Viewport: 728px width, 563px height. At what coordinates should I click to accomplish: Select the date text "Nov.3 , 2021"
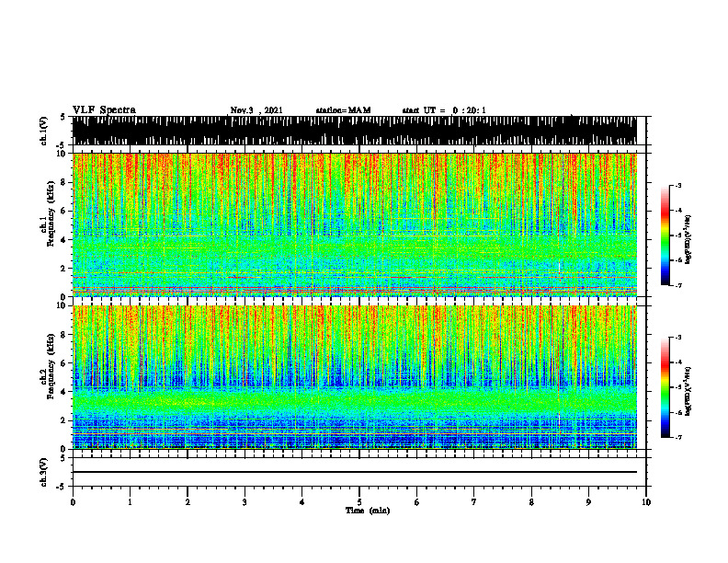pyautogui.click(x=256, y=110)
